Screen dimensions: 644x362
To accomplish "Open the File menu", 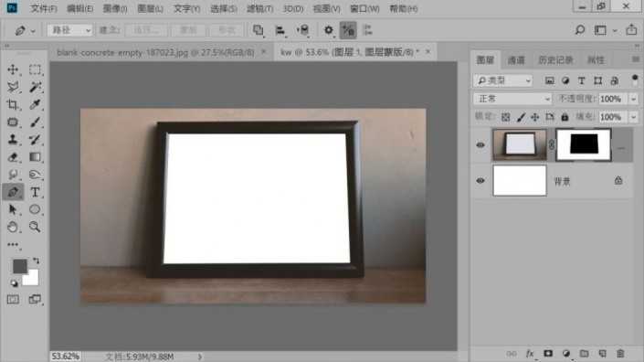I will (44, 8).
